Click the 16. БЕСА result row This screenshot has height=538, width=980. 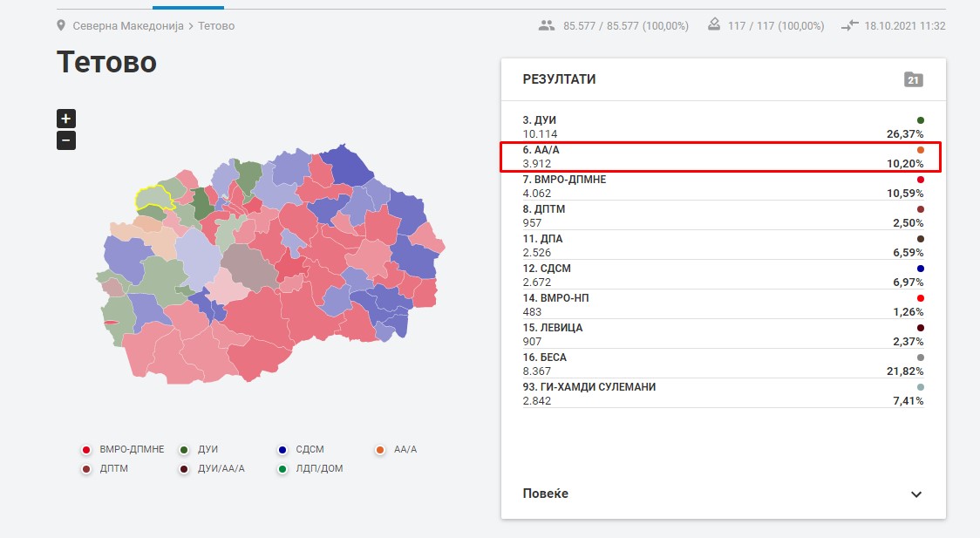point(722,364)
